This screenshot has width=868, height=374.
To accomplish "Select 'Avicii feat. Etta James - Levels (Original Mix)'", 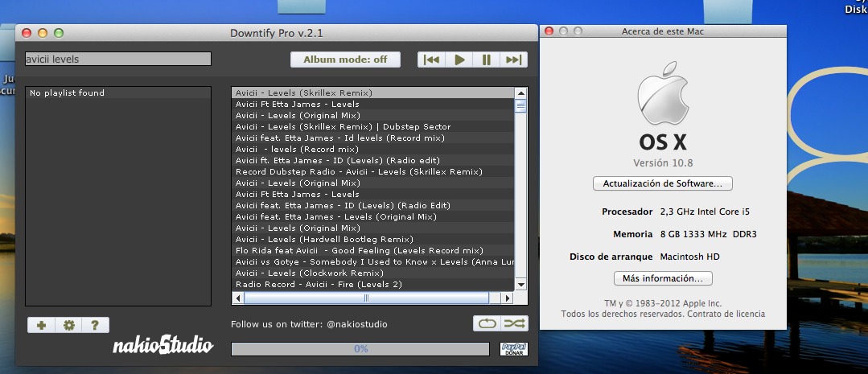I will (373, 217).
